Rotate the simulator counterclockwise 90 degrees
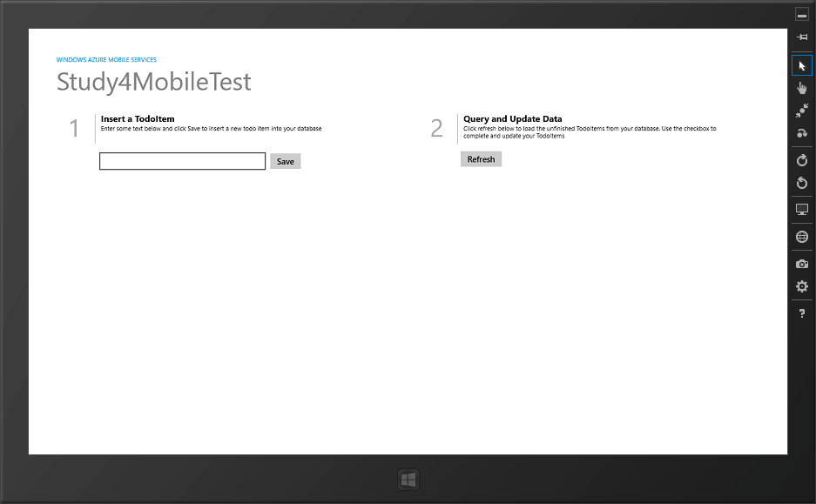 pyautogui.click(x=802, y=183)
